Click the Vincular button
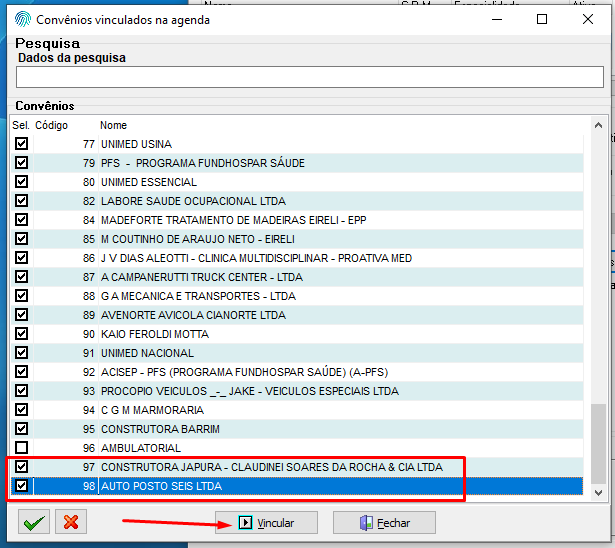This screenshot has width=615, height=548. (x=266, y=523)
